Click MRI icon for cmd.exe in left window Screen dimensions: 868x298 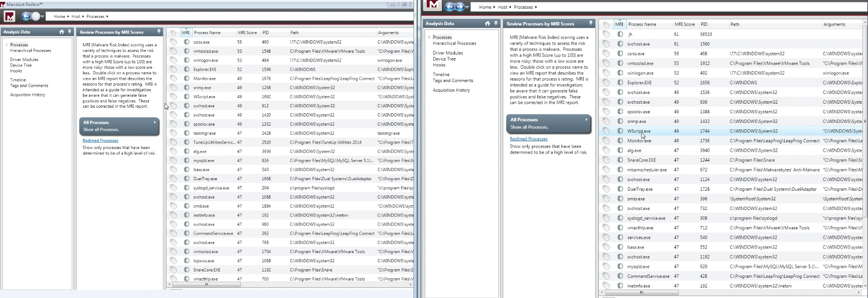pos(186,206)
